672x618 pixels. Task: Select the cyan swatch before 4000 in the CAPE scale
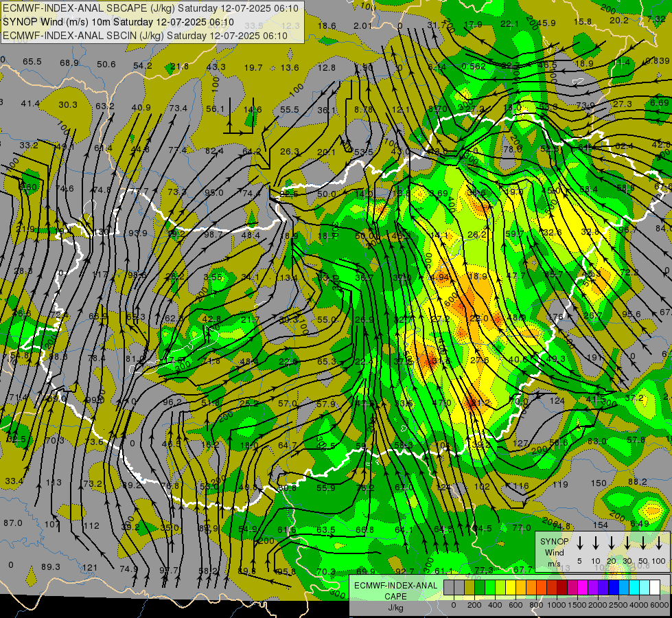coord(634,588)
